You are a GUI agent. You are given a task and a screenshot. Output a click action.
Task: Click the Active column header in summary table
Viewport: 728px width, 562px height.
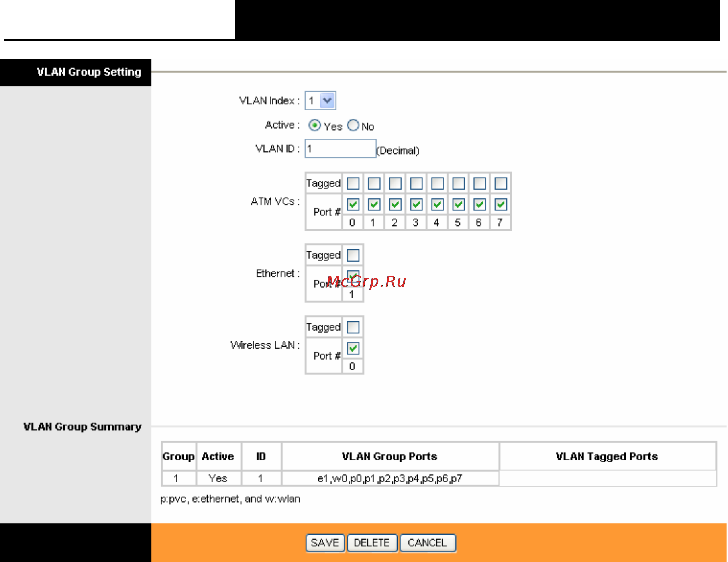(218, 456)
